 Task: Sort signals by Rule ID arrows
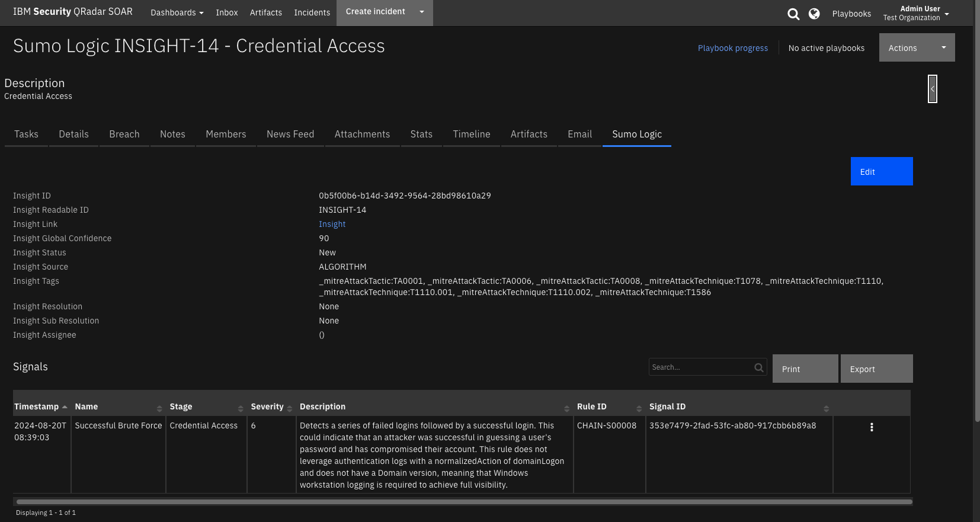[639, 408]
